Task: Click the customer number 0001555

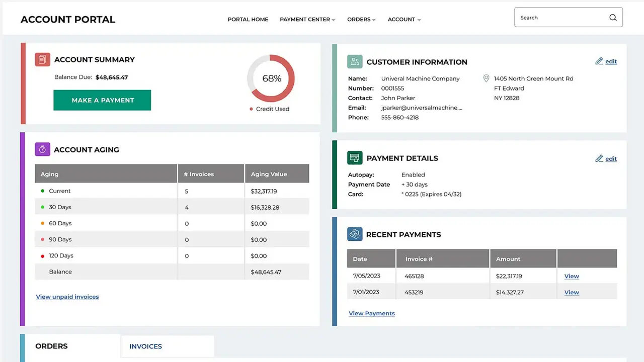Action: [392, 88]
